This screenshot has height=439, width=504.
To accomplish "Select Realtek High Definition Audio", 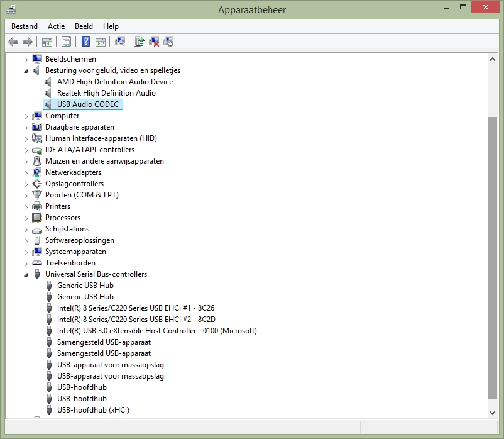I will tap(106, 93).
